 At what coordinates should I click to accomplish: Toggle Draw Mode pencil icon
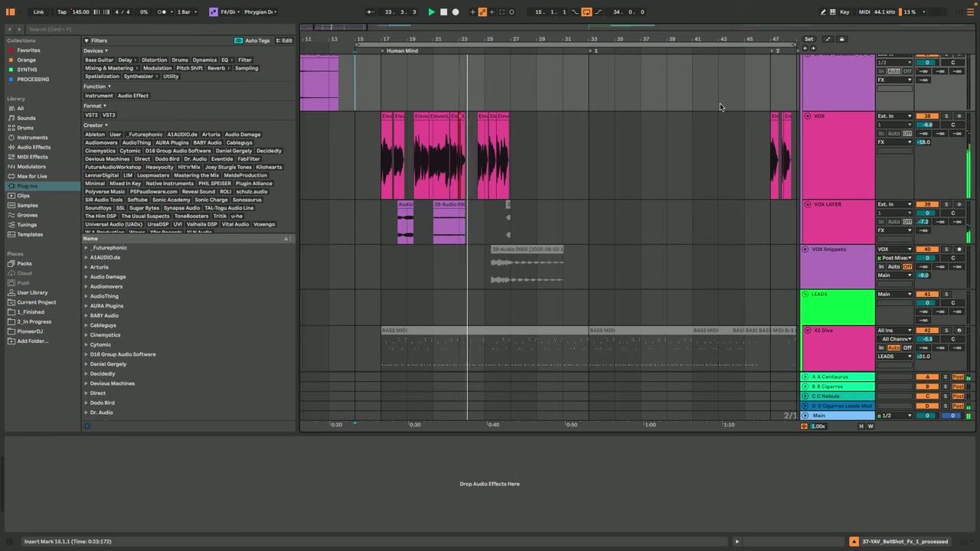point(823,11)
